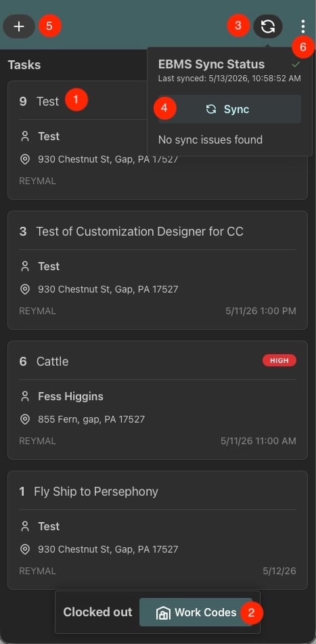Open Test of Customization Designer for CC task
The width and height of the screenshot is (316, 644).
pyautogui.click(x=158, y=270)
